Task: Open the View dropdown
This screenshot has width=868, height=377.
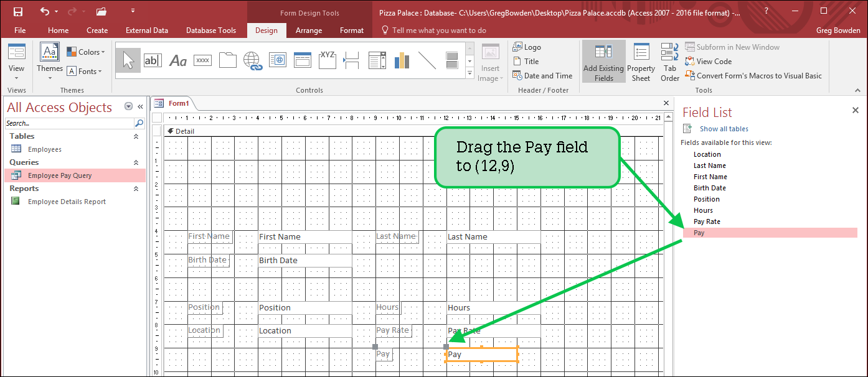Action: (17, 62)
